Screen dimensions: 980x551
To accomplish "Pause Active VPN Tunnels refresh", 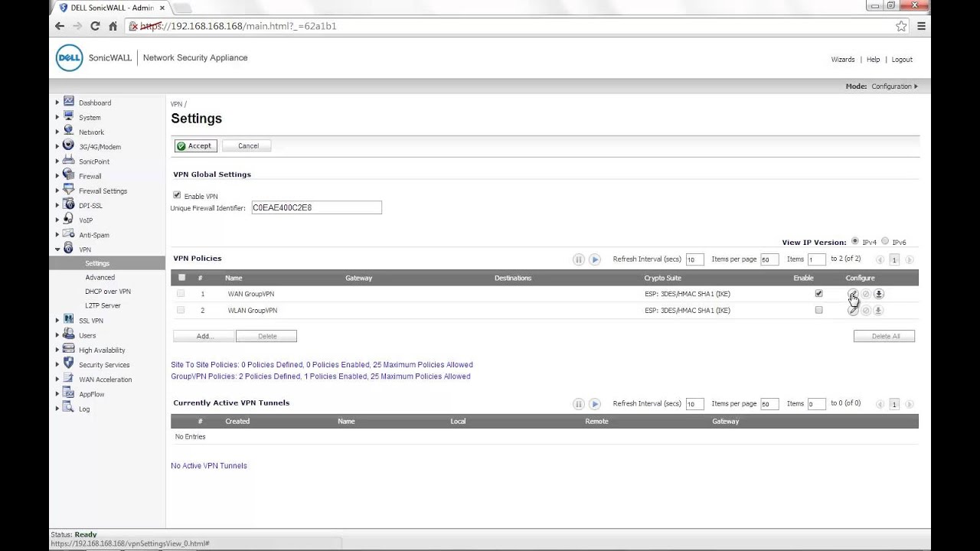I will point(579,404).
